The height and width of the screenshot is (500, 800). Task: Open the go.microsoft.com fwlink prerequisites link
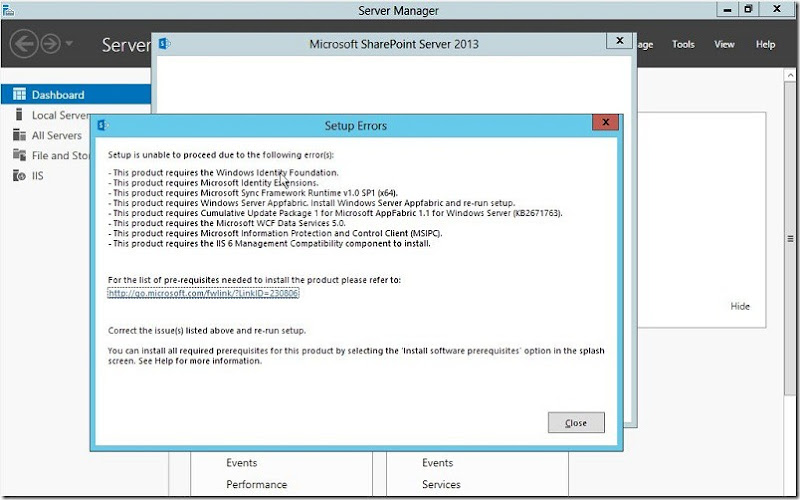coord(203,293)
